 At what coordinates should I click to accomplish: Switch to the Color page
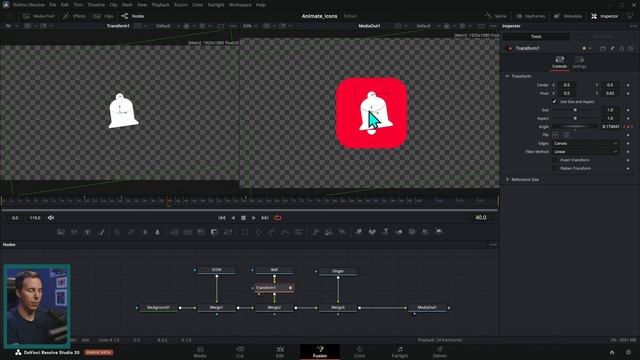tap(360, 352)
